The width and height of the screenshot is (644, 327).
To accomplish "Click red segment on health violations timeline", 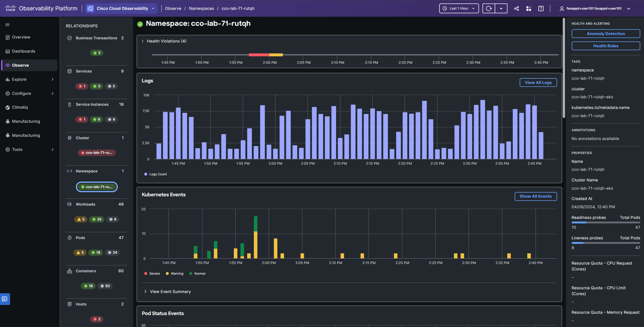I will click(x=259, y=55).
